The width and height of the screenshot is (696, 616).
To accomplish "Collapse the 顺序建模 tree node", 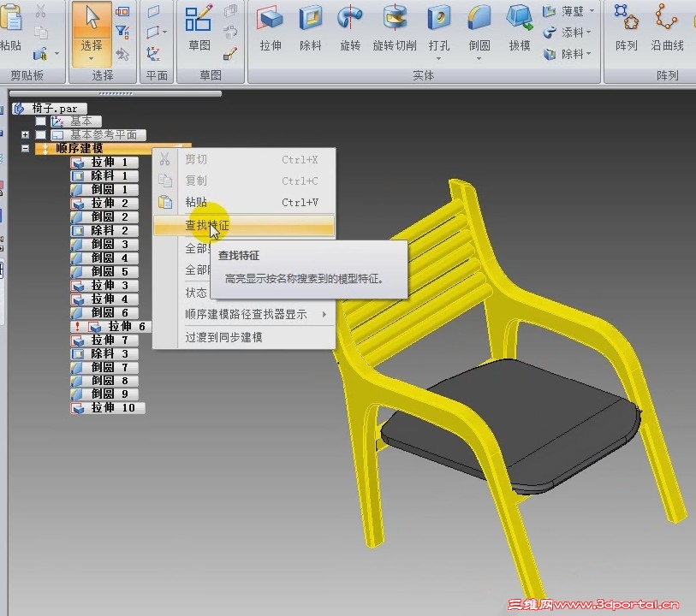I will point(26,149).
